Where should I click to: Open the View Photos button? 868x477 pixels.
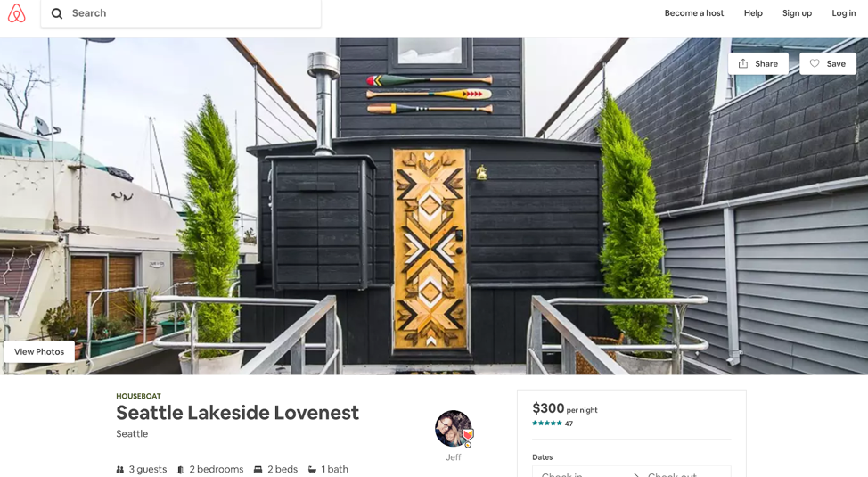coord(39,352)
